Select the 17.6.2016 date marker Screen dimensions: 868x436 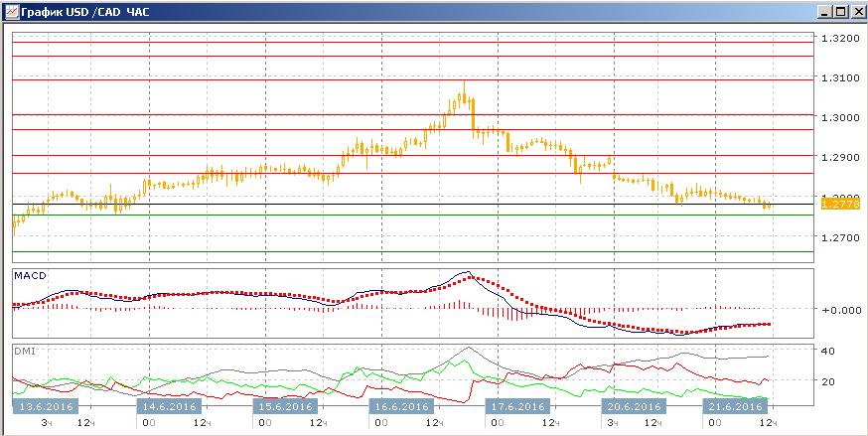tap(518, 406)
